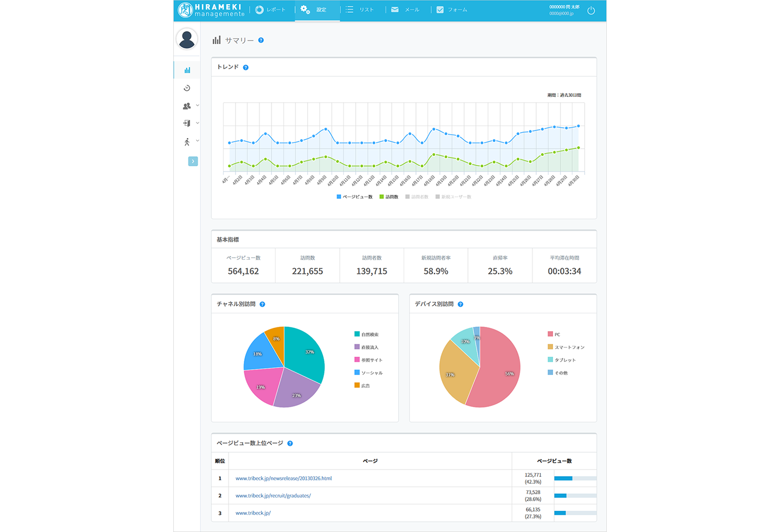
Task: Open newsrelease/20130326.html page link
Action: pos(284,478)
